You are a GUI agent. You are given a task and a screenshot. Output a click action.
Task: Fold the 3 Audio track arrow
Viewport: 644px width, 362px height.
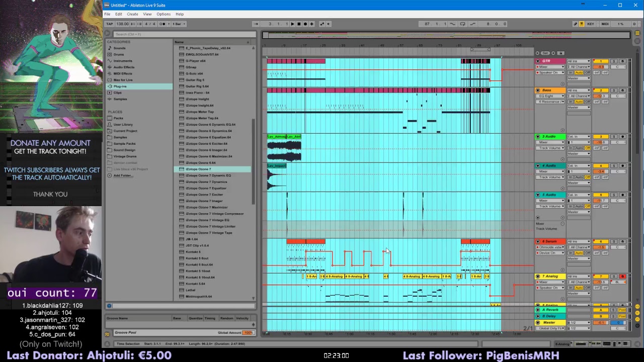coord(538,137)
